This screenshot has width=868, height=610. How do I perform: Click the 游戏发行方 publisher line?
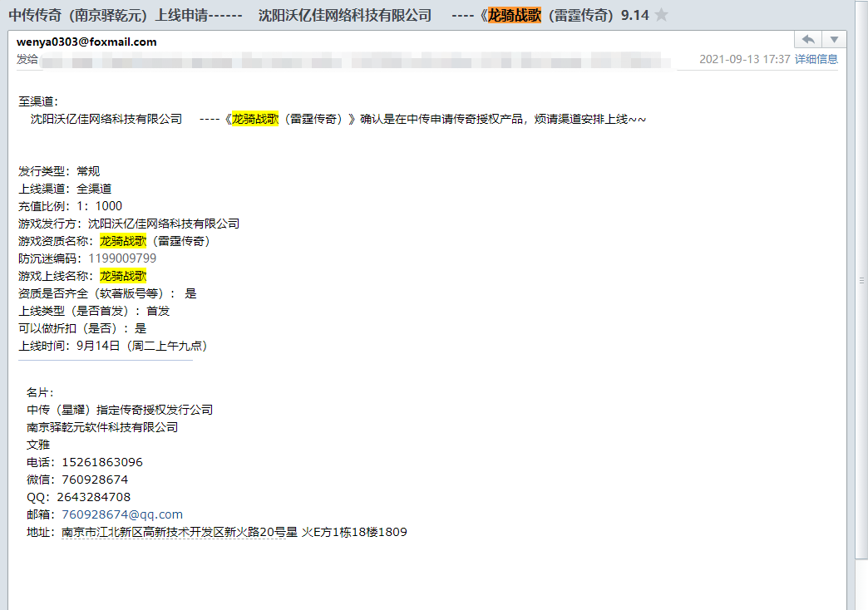129,224
